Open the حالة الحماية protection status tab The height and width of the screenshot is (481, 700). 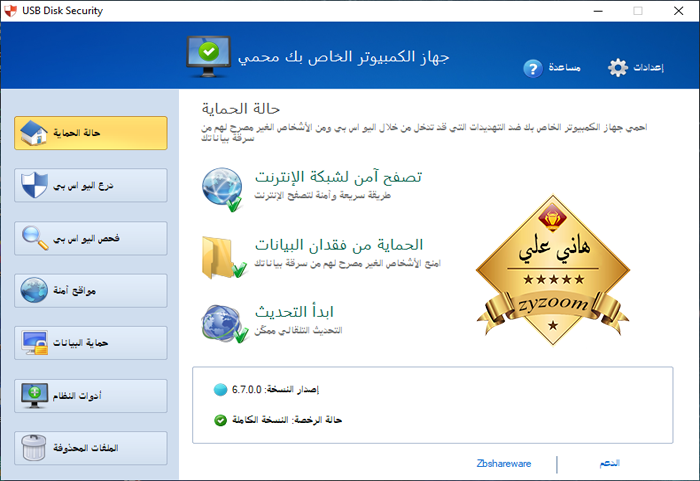pyautogui.click(x=91, y=133)
